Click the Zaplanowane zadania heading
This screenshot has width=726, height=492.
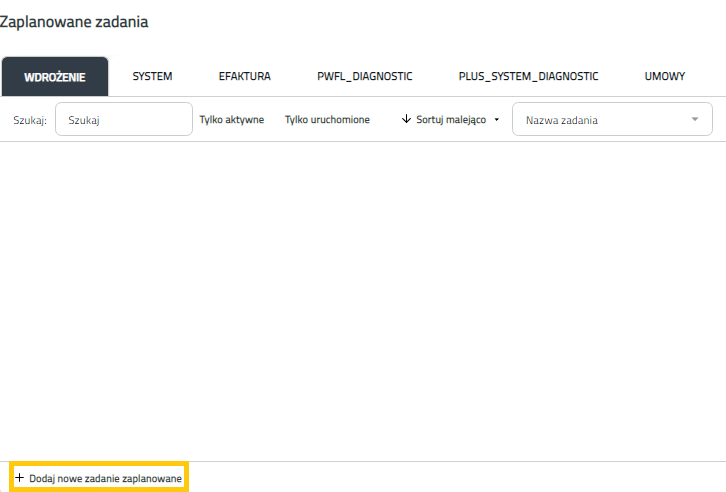74,22
